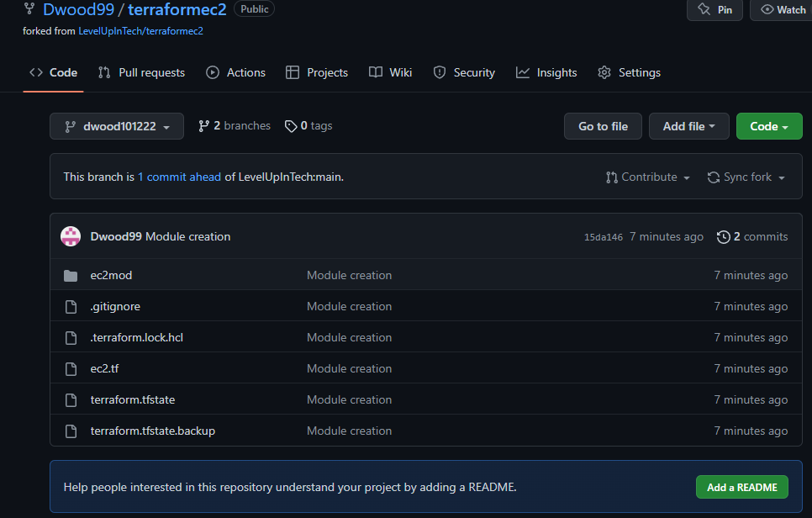Expand the Add file dropdown
The height and width of the screenshot is (518, 812).
point(688,126)
